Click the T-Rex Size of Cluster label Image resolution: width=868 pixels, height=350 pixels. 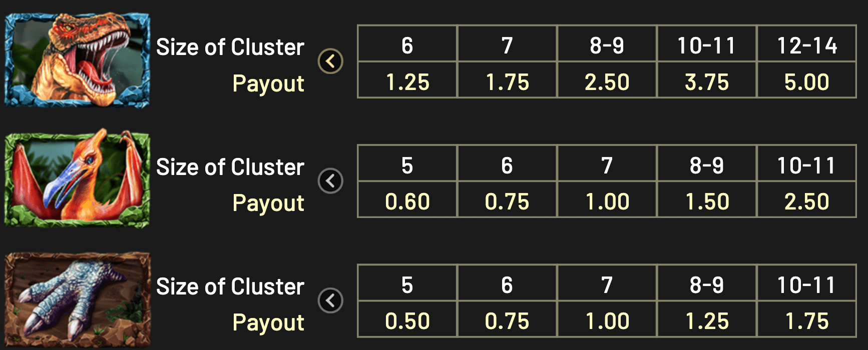(x=230, y=47)
